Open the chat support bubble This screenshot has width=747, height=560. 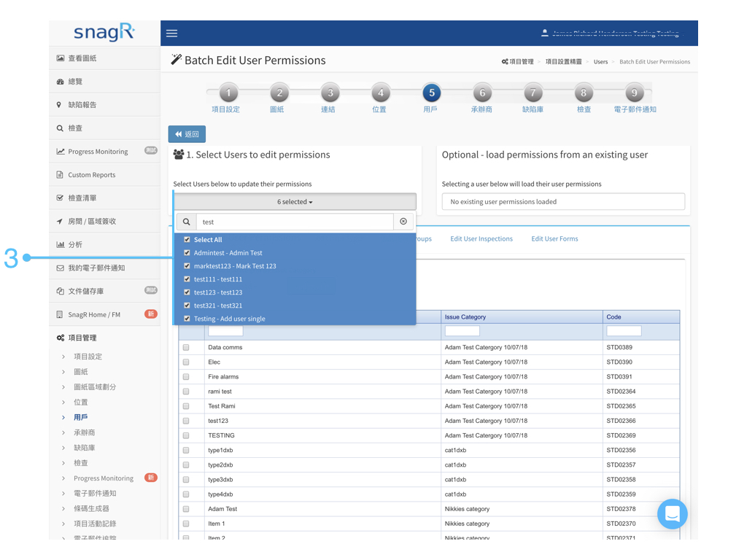(672, 514)
